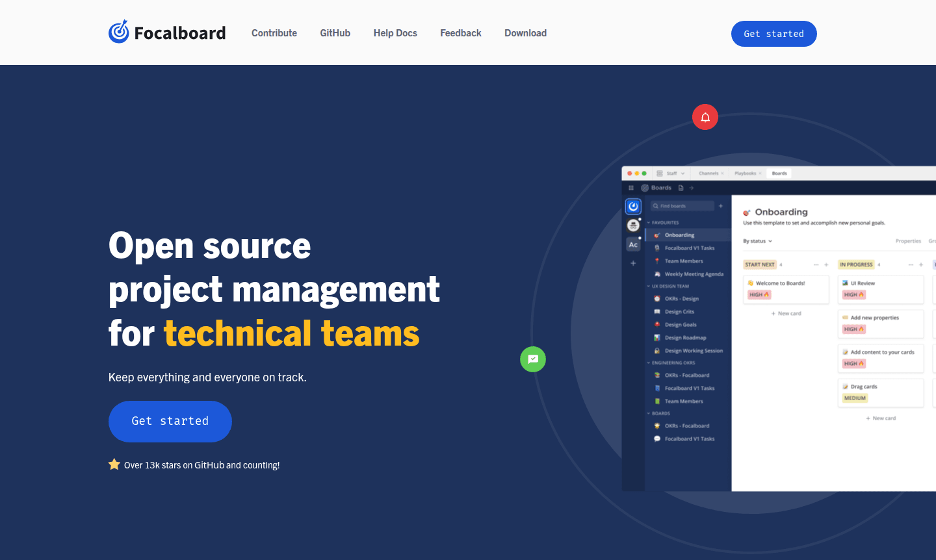Collapse the ENGINEERING OKRS section
This screenshot has height=560, width=936.
tap(649, 362)
